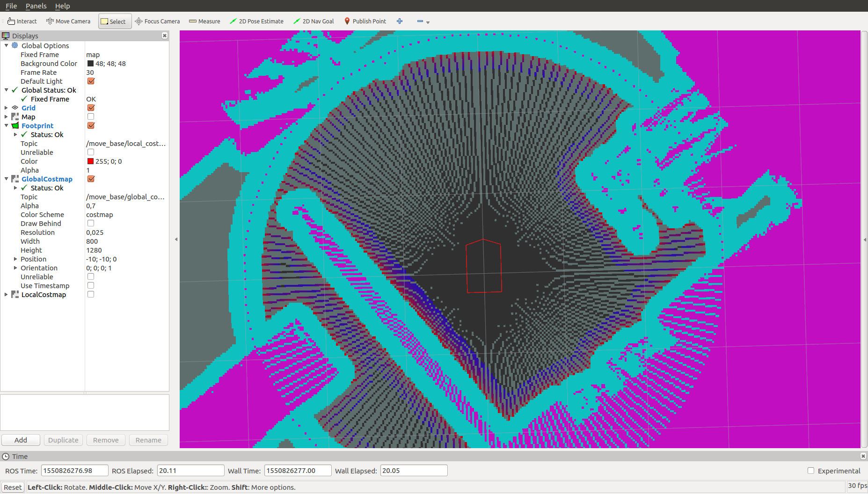Open the Panels menu
This screenshot has height=494, width=868.
pos(36,6)
